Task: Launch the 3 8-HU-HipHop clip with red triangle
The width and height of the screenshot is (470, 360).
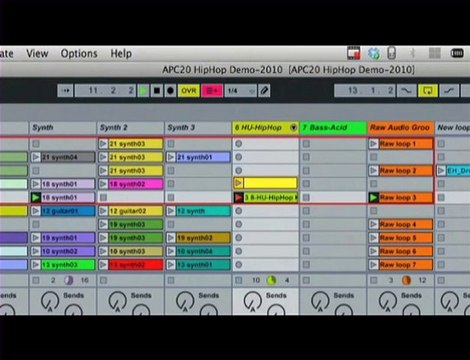Action: [238, 197]
